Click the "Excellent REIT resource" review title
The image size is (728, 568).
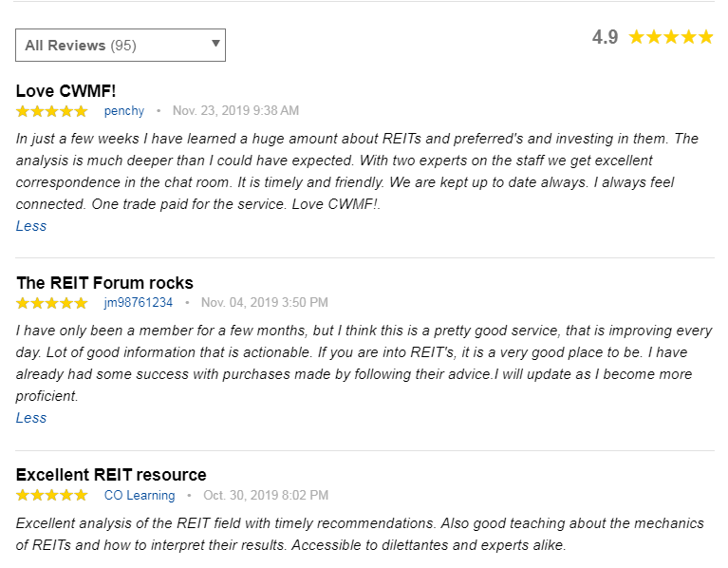(111, 474)
